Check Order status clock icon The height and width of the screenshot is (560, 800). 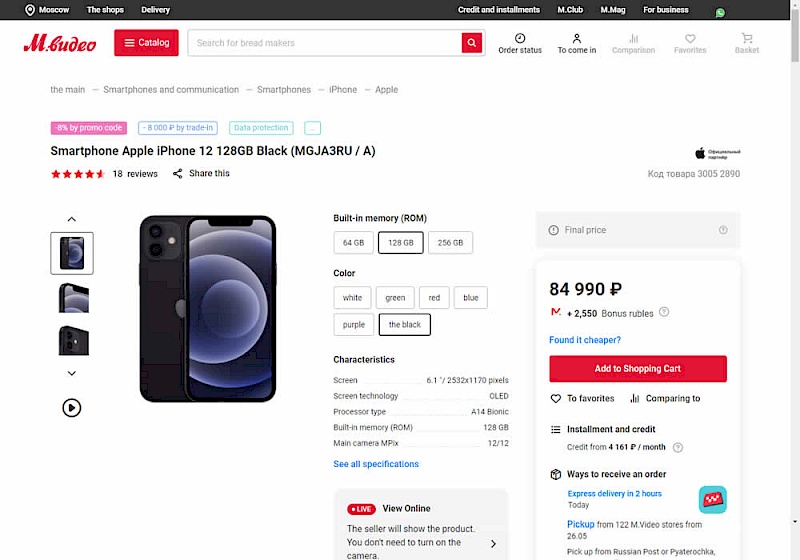point(520,39)
